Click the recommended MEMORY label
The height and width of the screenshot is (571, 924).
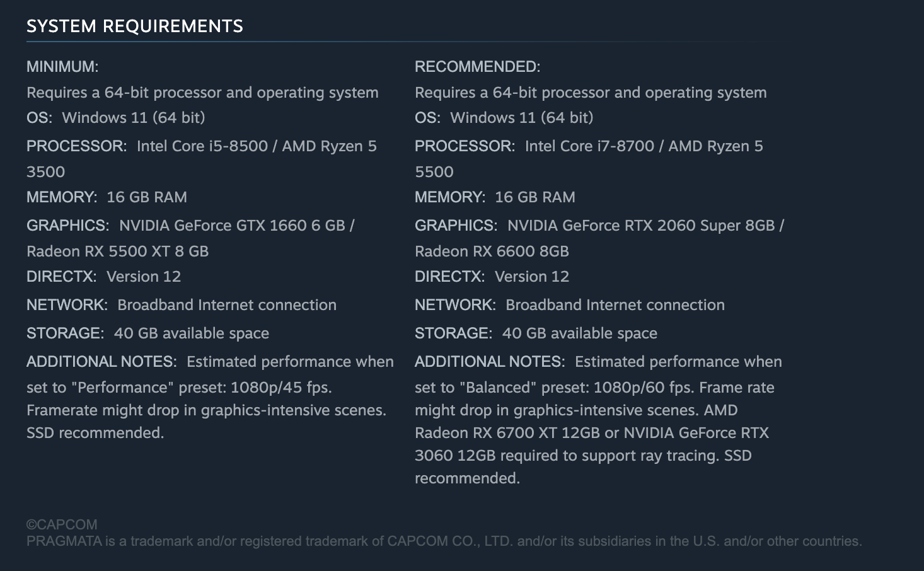click(x=449, y=197)
